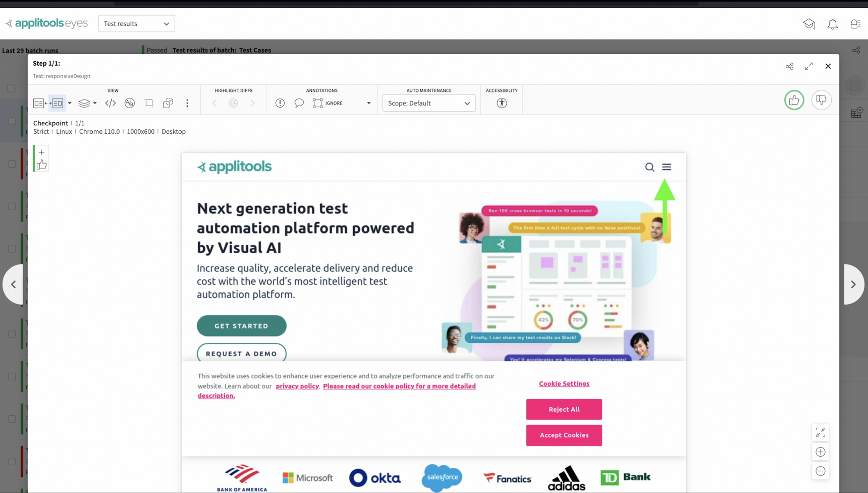
Task: Add a remark with comment bubble icon
Action: 299,103
